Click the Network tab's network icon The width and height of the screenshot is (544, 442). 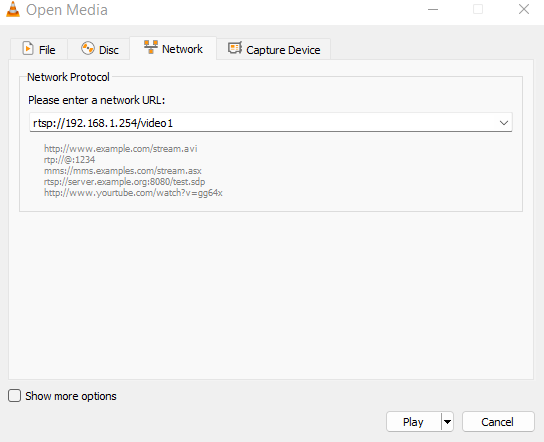click(x=151, y=47)
